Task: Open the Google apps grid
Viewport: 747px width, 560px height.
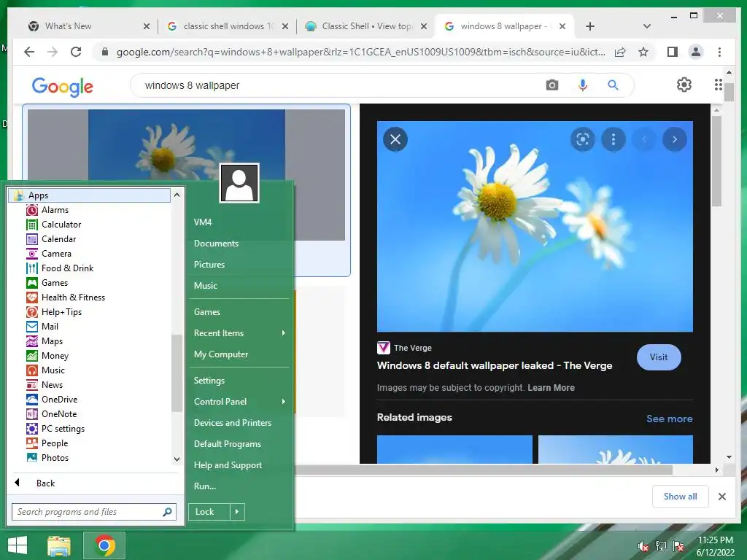Action: coord(718,85)
